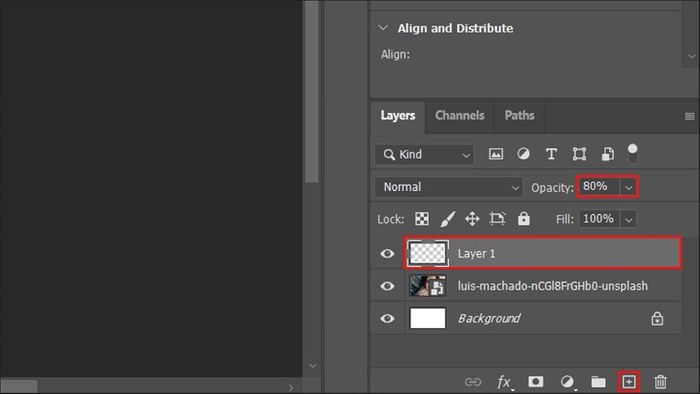Filter layers by shape layers icon
Viewport: 700px width, 394px height.
[x=579, y=154]
